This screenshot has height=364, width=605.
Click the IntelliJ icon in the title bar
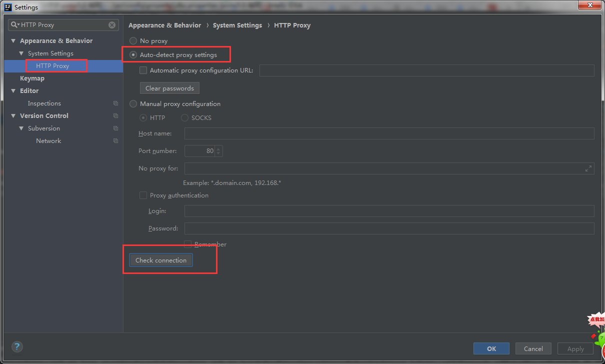pyautogui.click(x=8, y=7)
